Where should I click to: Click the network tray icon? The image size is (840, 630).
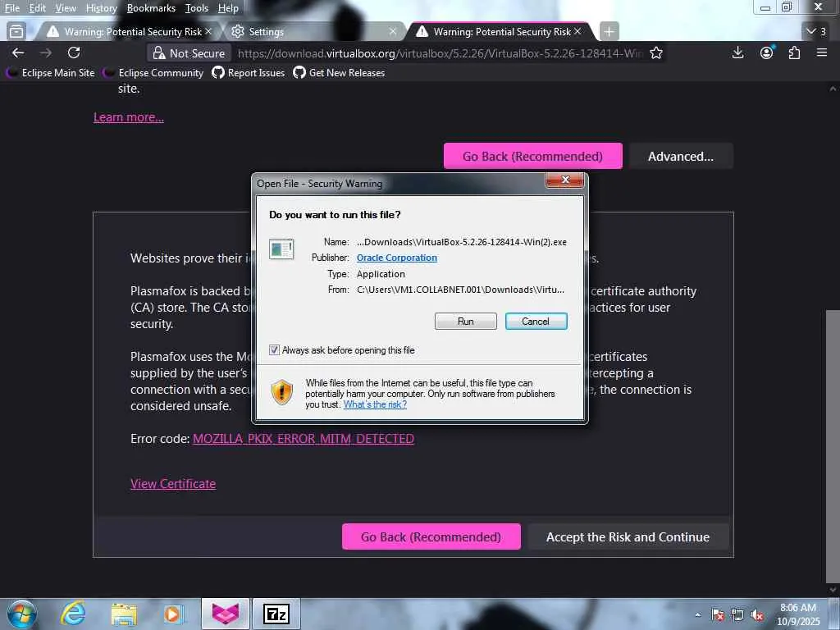737,615
